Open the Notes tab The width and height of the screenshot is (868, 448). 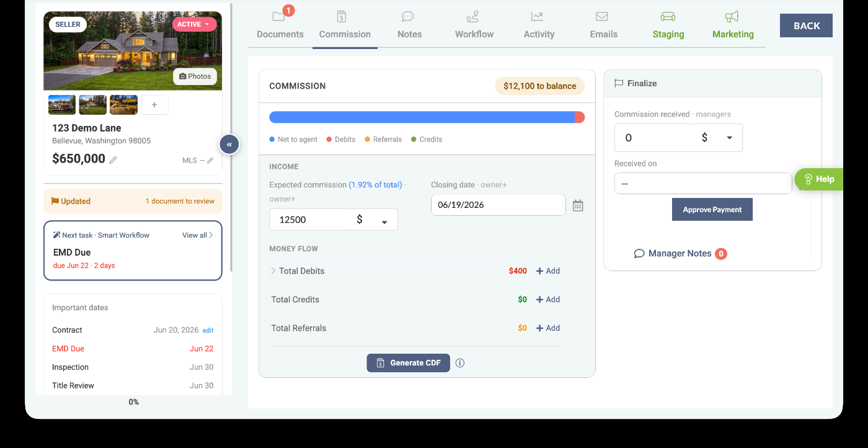[x=409, y=25]
